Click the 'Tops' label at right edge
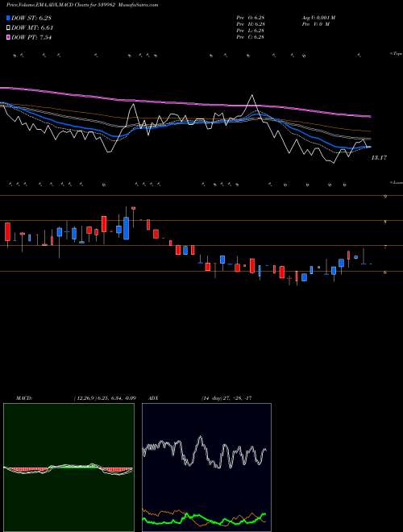The width and height of the screenshot is (403, 532). click(x=397, y=54)
